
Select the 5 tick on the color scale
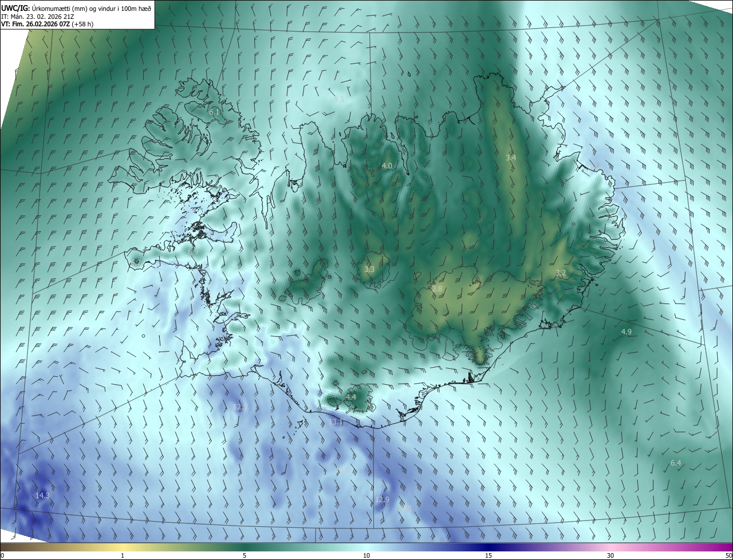tap(245, 556)
